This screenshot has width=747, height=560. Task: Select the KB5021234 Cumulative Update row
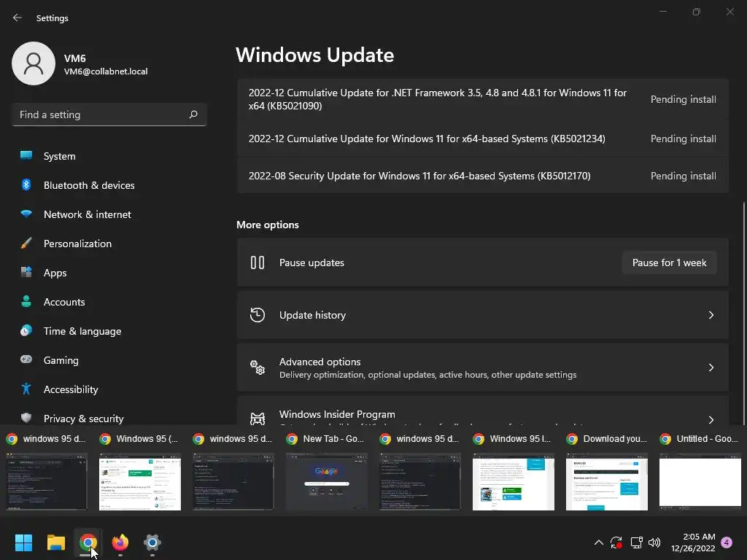coord(483,139)
